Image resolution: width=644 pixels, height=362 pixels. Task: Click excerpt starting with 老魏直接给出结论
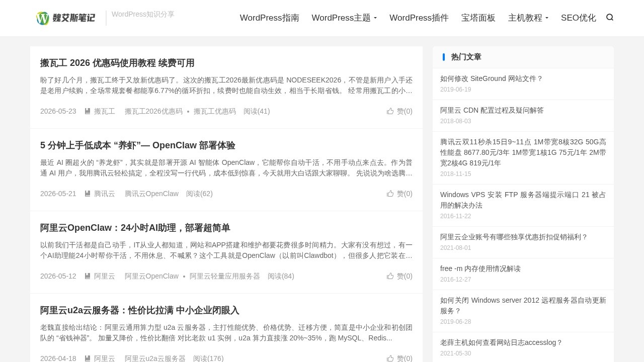pos(226,333)
